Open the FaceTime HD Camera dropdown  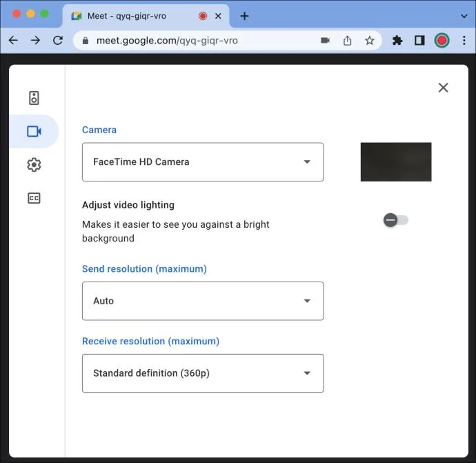pos(203,162)
